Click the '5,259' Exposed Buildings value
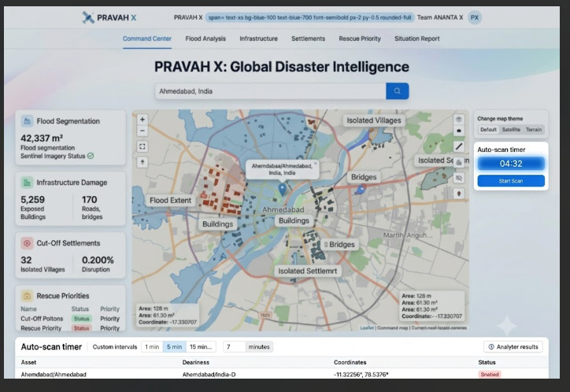The height and width of the screenshot is (392, 570). tap(33, 199)
